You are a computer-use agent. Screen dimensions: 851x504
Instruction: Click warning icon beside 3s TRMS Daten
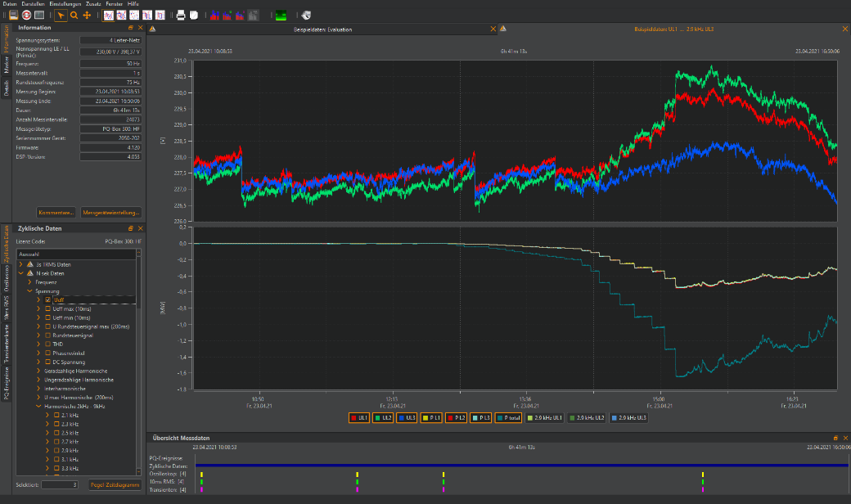[x=29, y=264]
